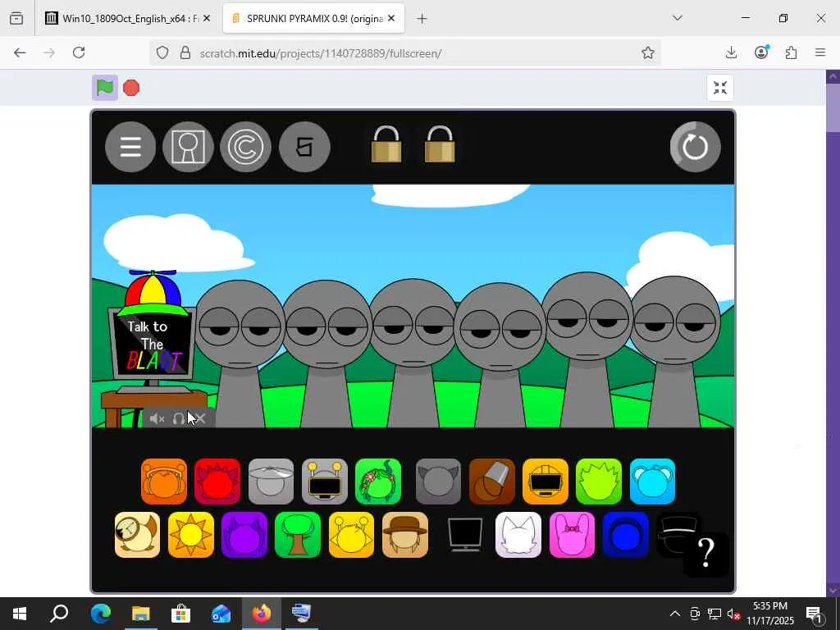Image resolution: width=840 pixels, height=630 pixels.
Task: Open the extensions puzzle icon
Action: [x=791, y=52]
